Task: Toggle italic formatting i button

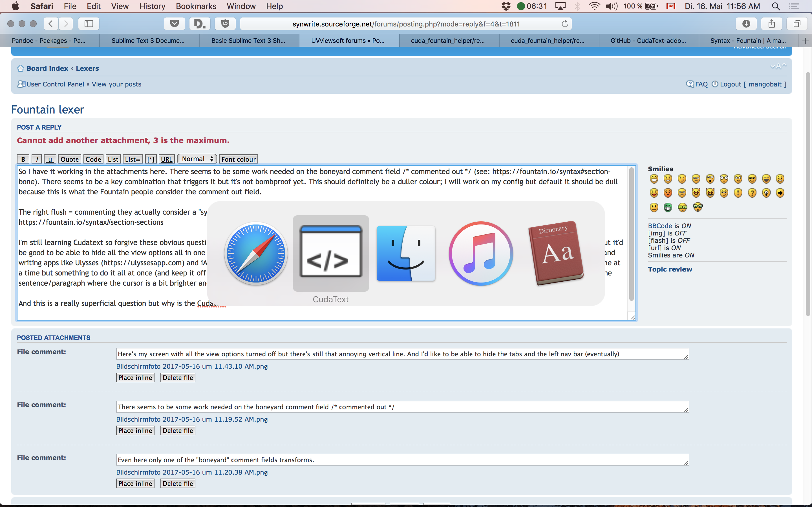Action: [x=37, y=159]
